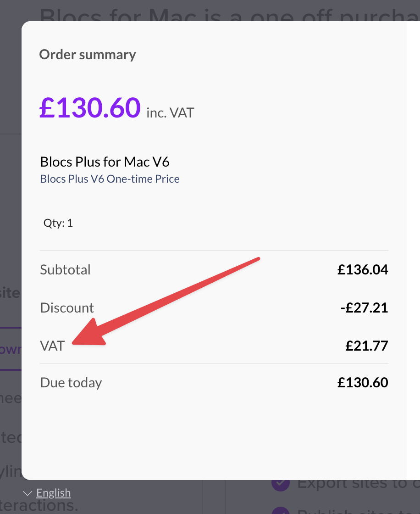
Task: Click the Subtotal row label
Action: pyautogui.click(x=66, y=269)
